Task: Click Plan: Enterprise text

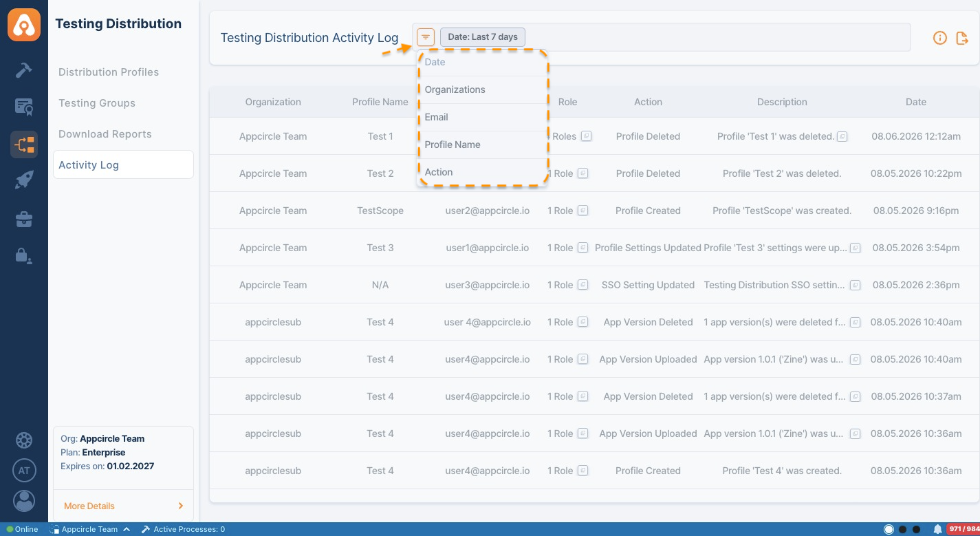Action: (x=93, y=452)
